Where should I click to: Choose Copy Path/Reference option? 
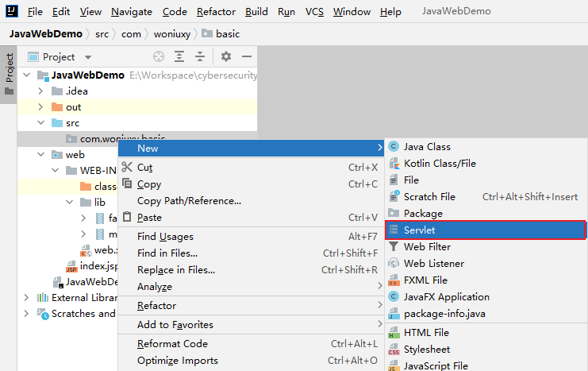[251, 201]
